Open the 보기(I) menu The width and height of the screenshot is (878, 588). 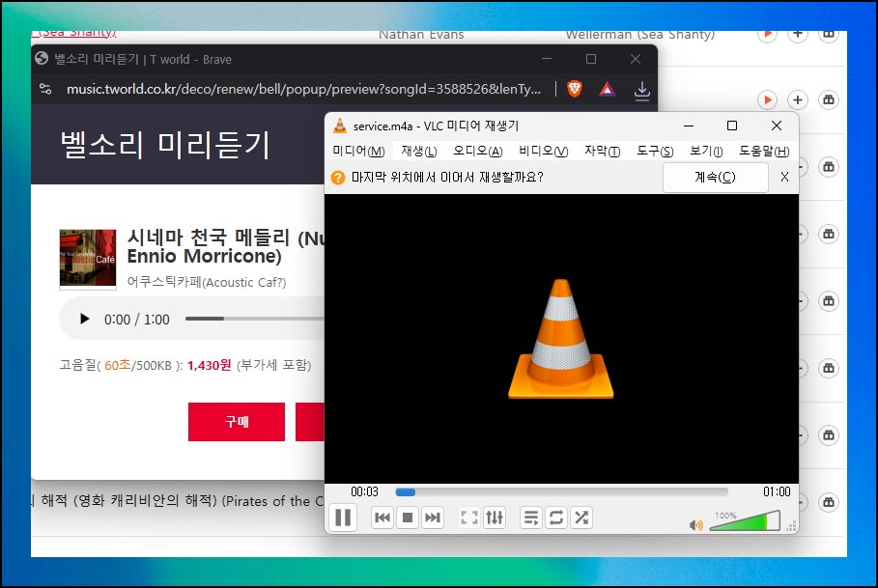pyautogui.click(x=706, y=151)
